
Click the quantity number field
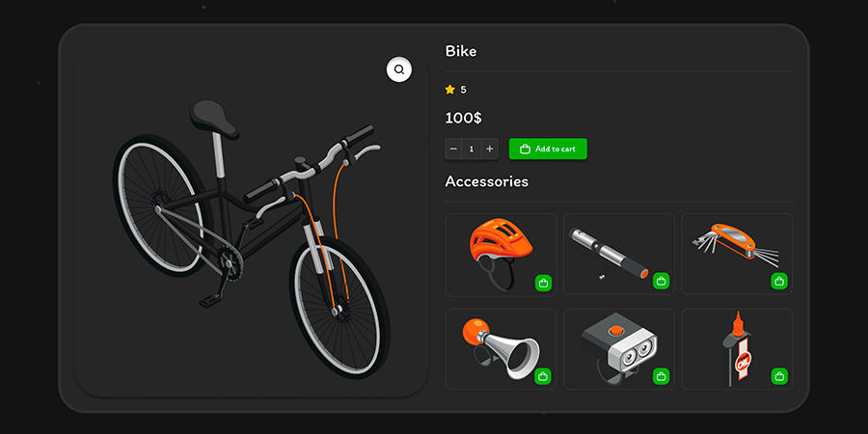[x=472, y=149]
